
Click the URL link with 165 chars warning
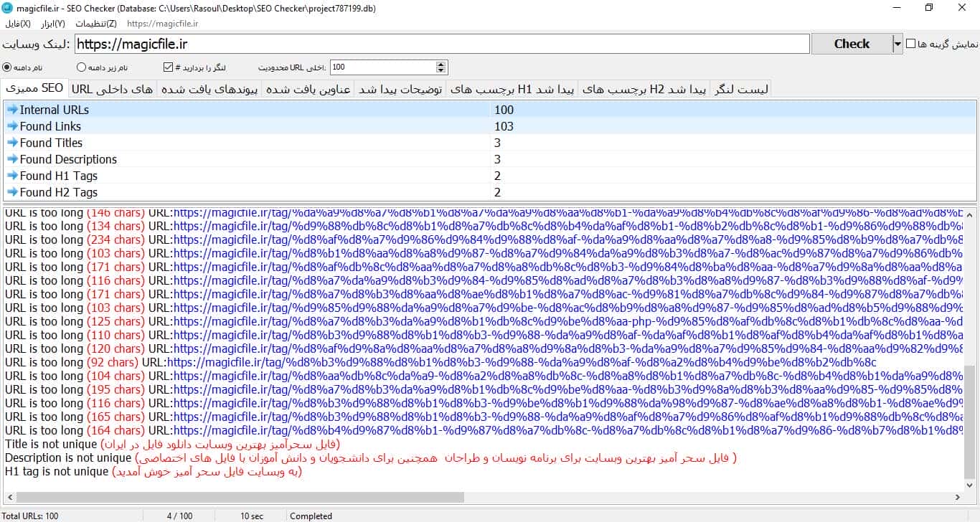pos(568,417)
